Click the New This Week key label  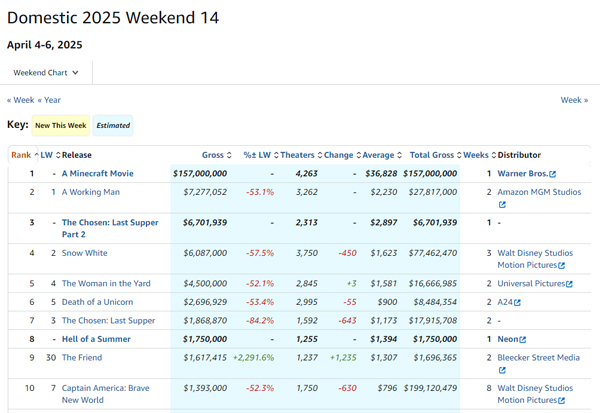[61, 126]
